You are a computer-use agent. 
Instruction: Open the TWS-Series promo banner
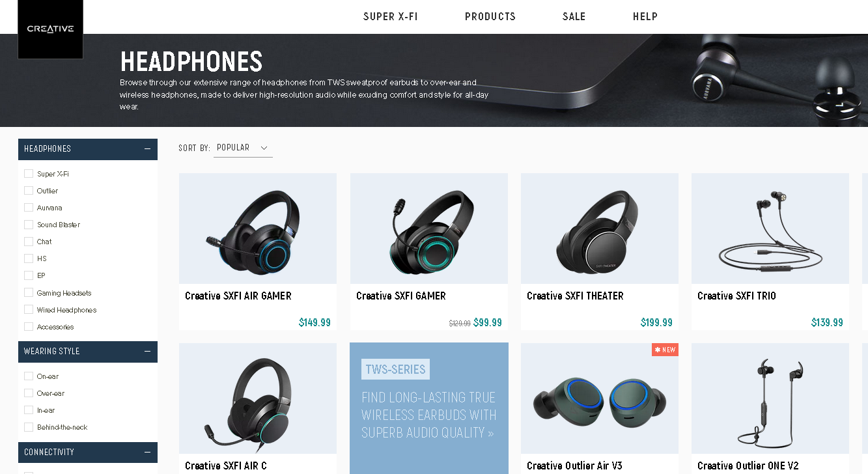point(429,408)
